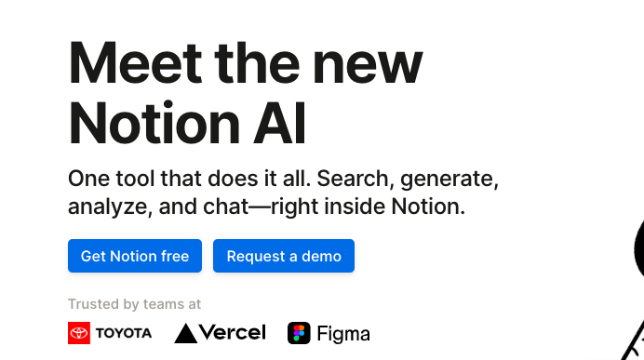Click the black illustration shape at right edge
644x360 pixels.
(x=638, y=249)
